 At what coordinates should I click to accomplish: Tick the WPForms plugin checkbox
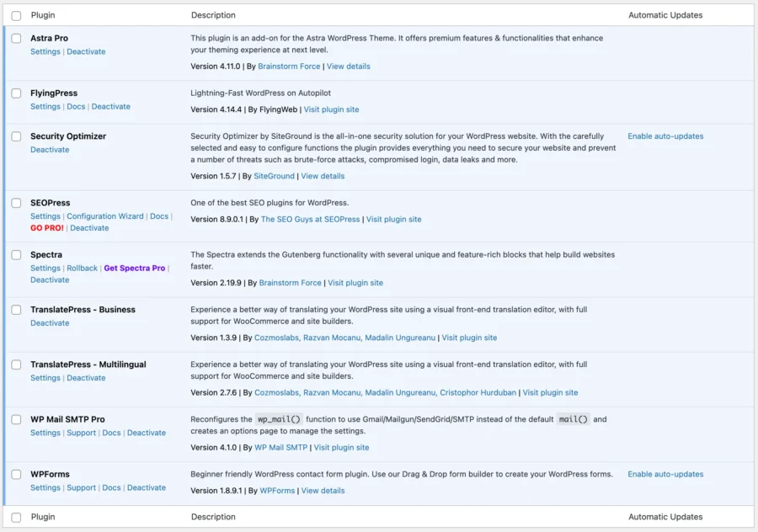tap(16, 475)
